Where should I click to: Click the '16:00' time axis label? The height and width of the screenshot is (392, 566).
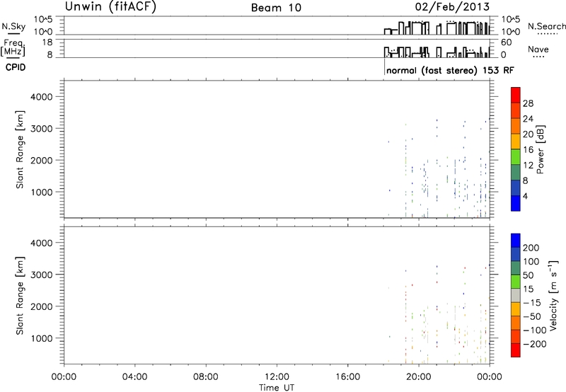348,377
